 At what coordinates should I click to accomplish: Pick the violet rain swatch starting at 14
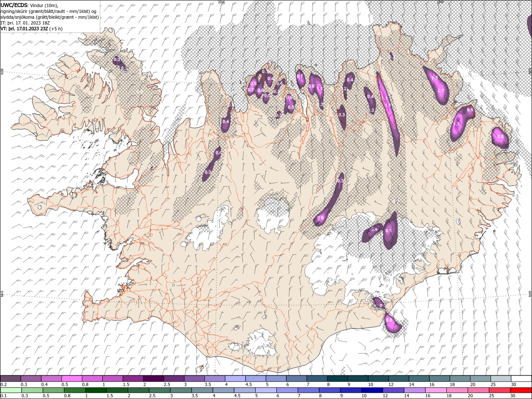tap(414, 390)
